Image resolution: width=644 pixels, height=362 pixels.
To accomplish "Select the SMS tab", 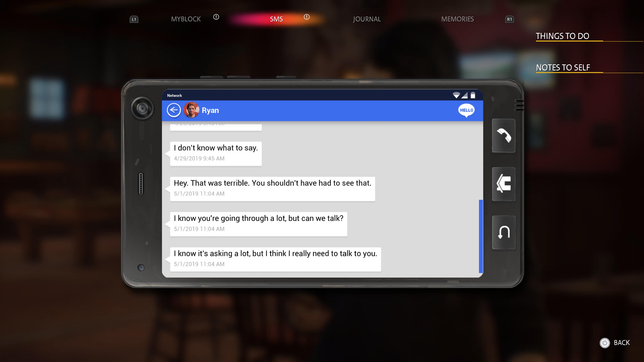I will pyautogui.click(x=276, y=19).
